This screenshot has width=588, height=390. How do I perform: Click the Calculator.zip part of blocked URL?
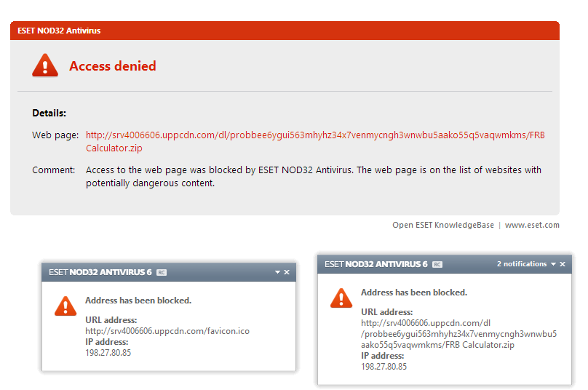tap(114, 148)
